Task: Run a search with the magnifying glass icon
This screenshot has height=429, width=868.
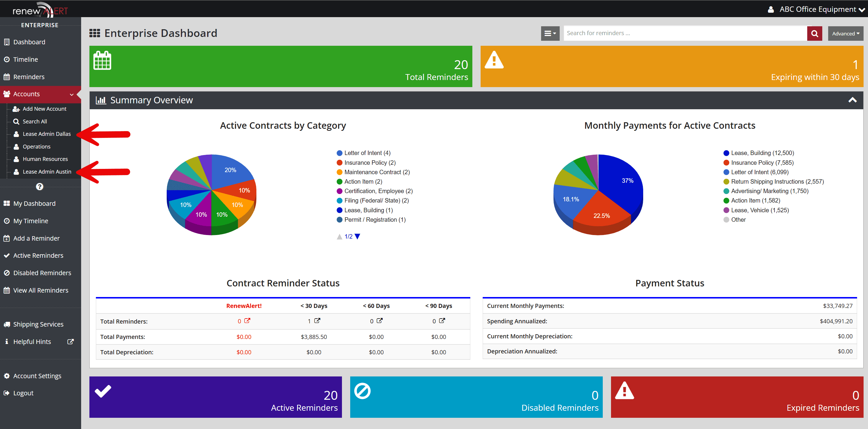Action: pyautogui.click(x=814, y=33)
